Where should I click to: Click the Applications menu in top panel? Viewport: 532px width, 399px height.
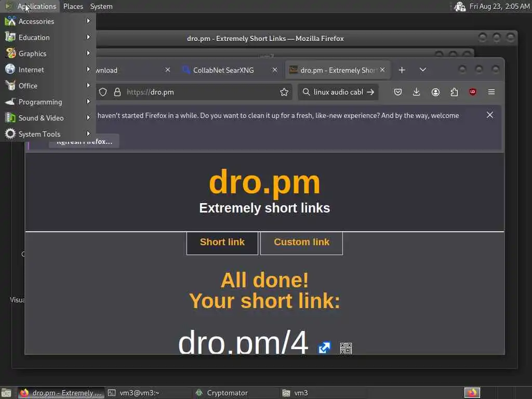(x=31, y=6)
